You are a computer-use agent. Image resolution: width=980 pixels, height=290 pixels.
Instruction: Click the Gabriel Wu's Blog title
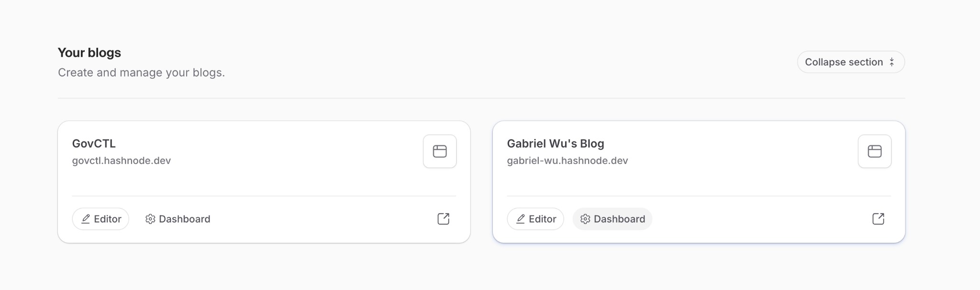556,143
